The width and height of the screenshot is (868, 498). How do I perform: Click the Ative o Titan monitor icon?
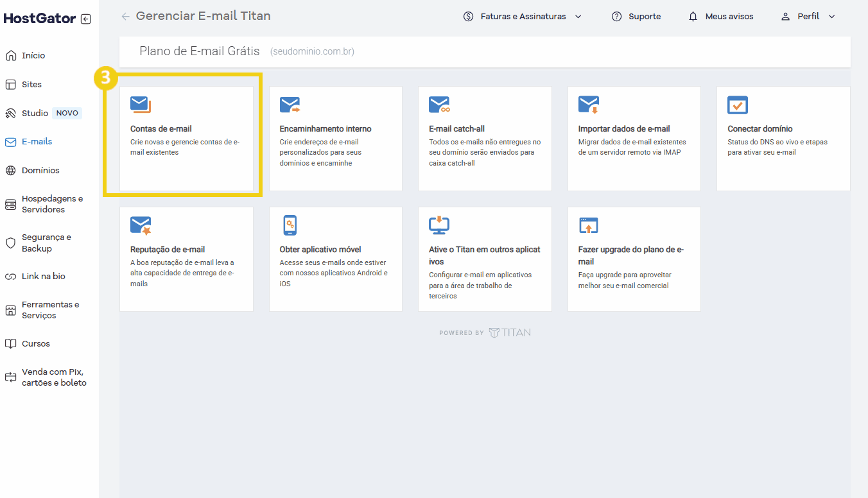click(439, 225)
